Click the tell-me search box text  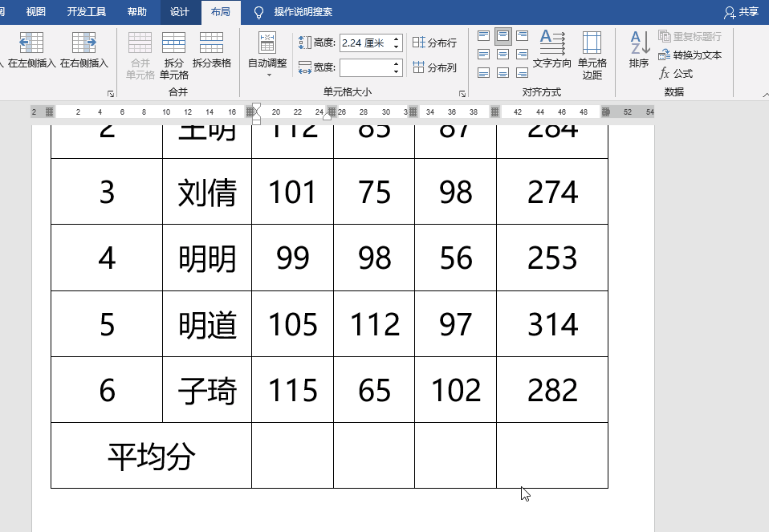(x=303, y=12)
